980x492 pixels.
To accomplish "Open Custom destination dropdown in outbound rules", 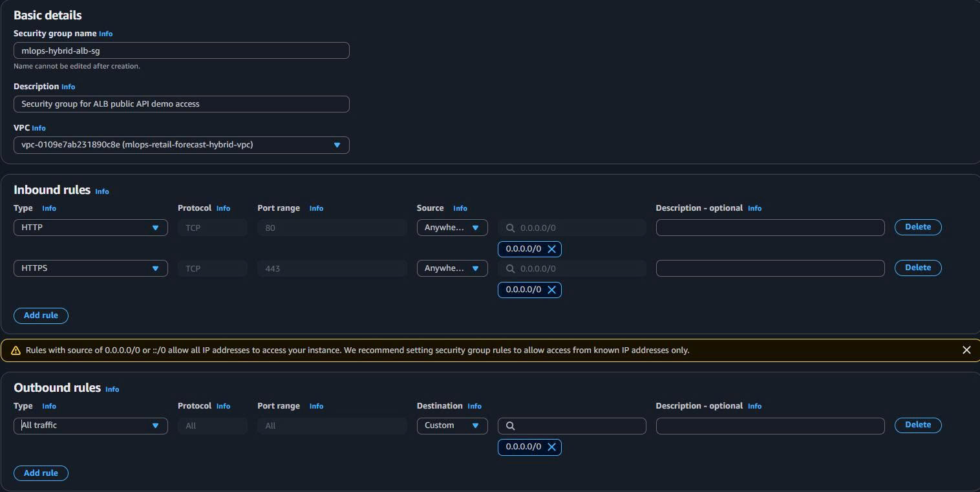I will pos(452,425).
